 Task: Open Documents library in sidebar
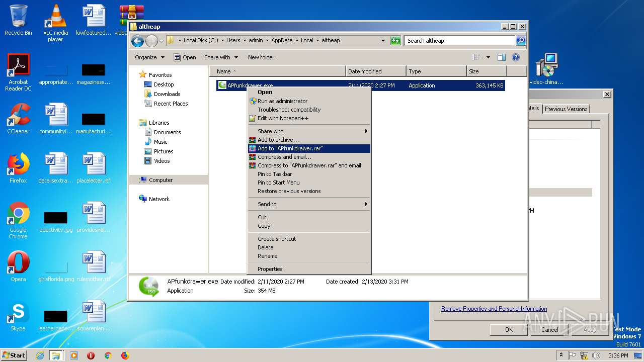click(x=163, y=132)
